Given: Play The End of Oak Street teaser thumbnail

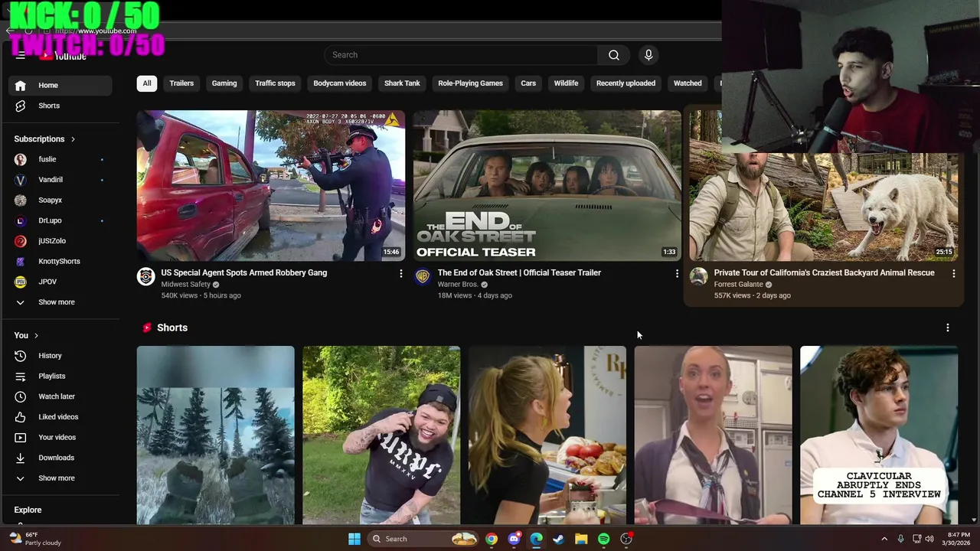Looking at the screenshot, I should (547, 185).
